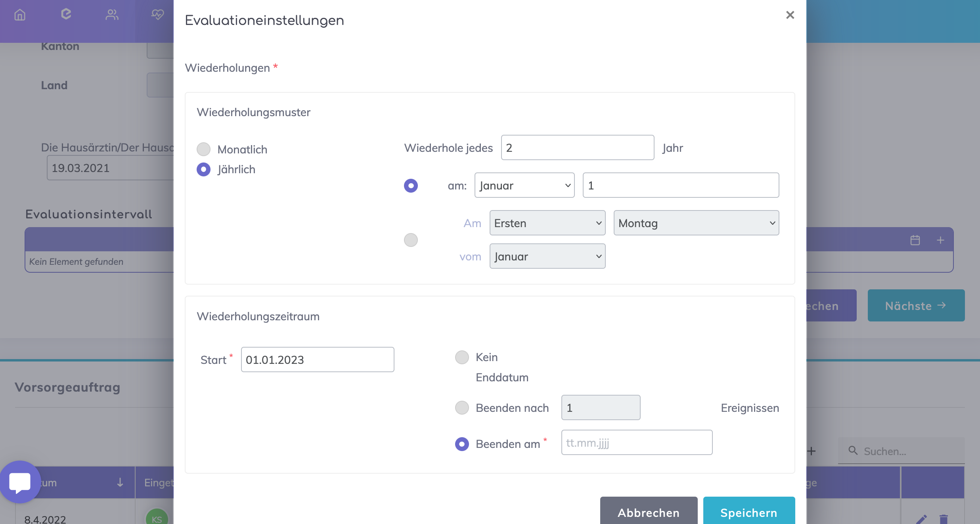Click the users icon in top navigation

point(112,15)
